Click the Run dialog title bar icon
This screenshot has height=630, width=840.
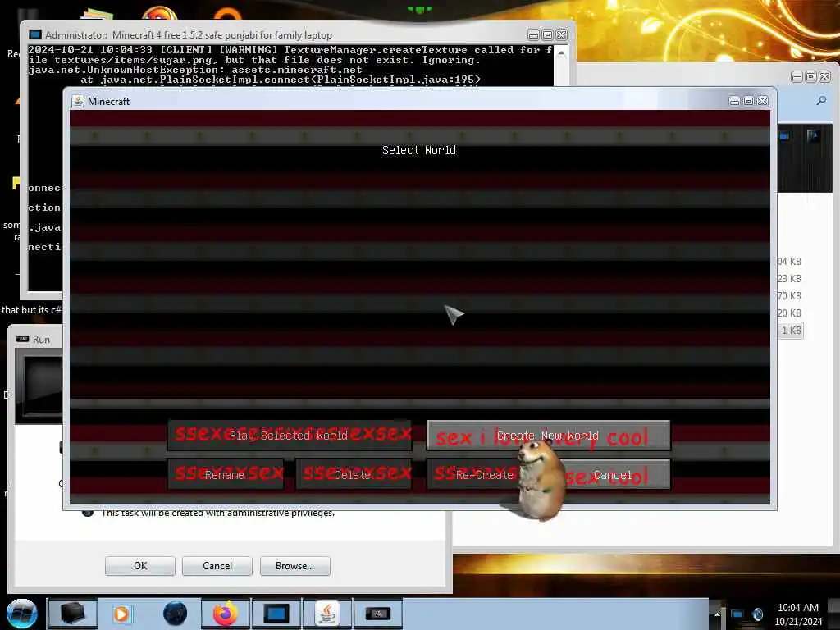tap(22, 339)
